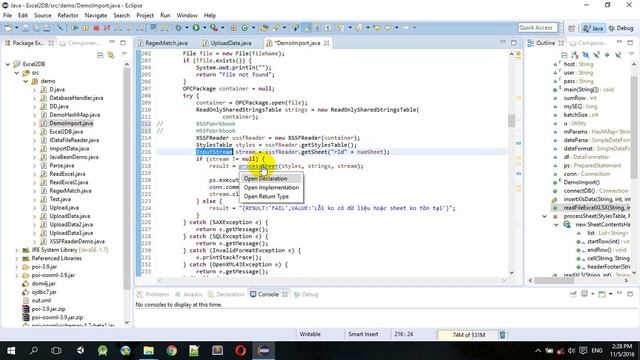Open Opera from the taskbar

point(240,350)
